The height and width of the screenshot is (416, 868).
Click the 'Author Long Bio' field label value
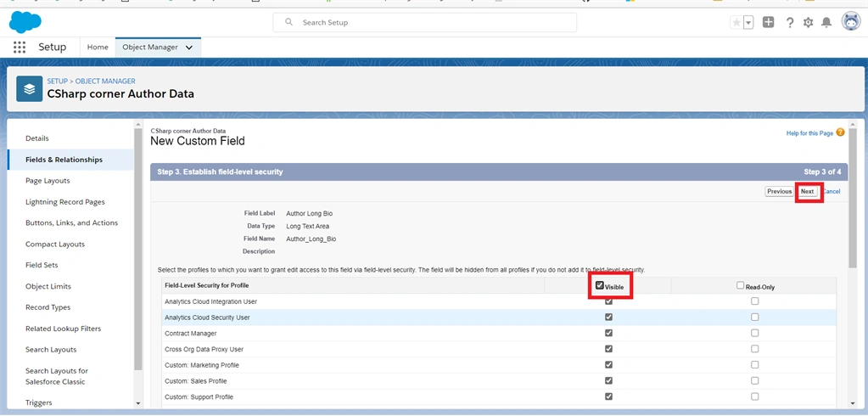(310, 213)
